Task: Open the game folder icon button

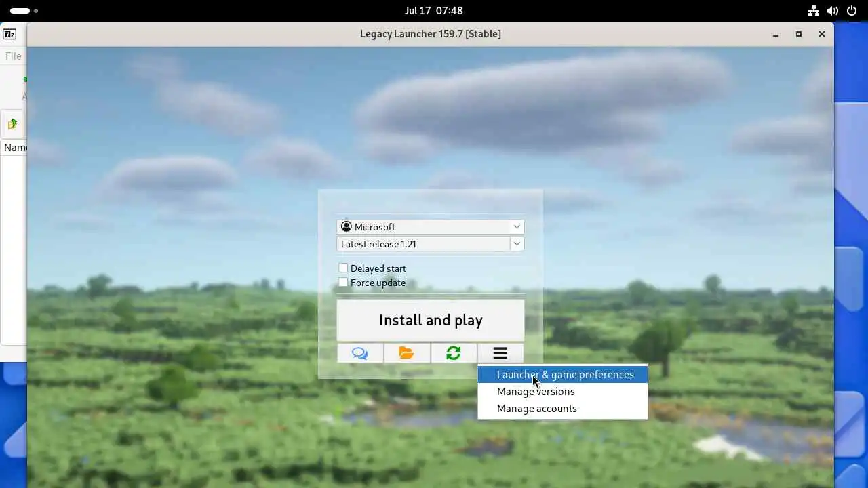Action: [406, 353]
